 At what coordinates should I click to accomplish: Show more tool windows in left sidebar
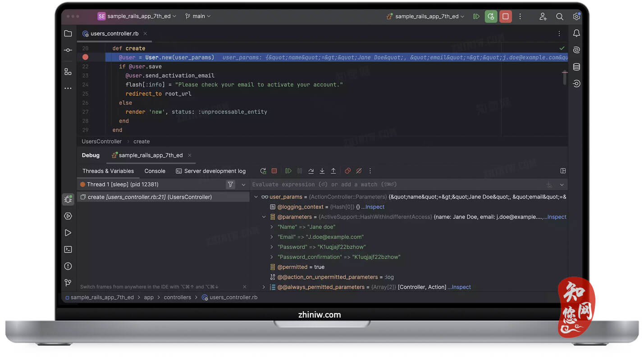click(68, 88)
